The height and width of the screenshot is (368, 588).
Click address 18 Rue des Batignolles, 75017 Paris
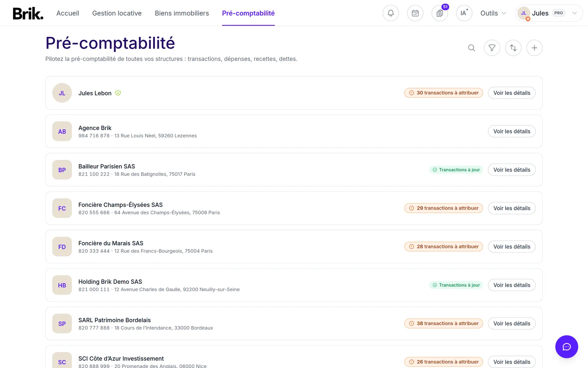[x=155, y=174]
